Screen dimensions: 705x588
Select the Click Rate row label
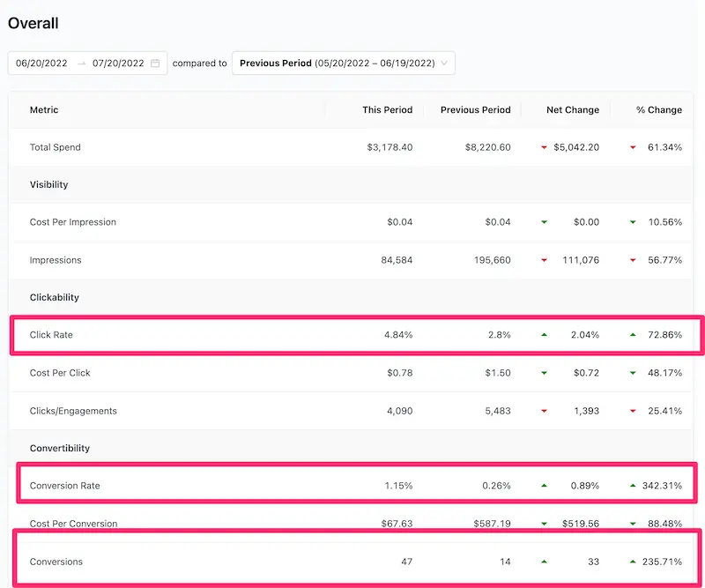(x=51, y=335)
